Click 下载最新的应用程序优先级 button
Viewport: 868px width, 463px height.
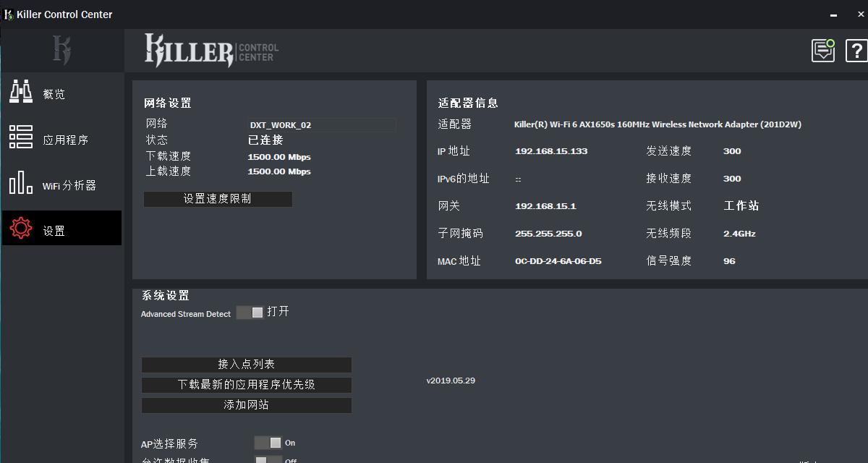[x=247, y=385]
